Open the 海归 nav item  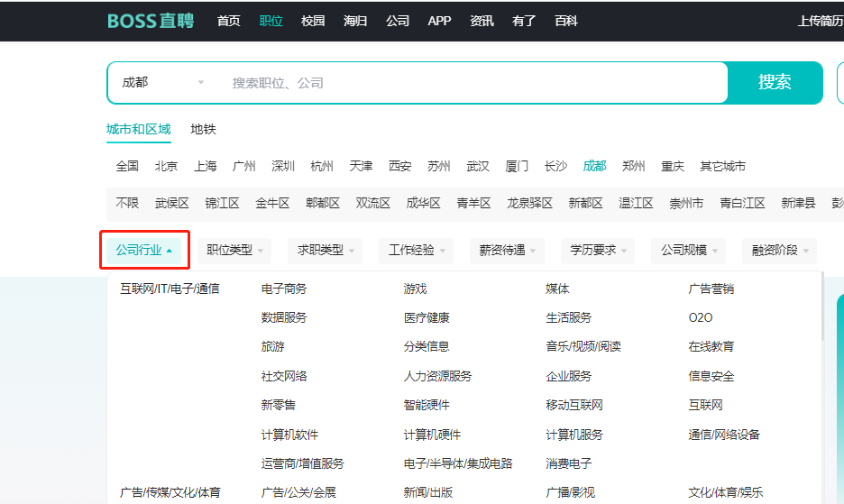click(355, 21)
